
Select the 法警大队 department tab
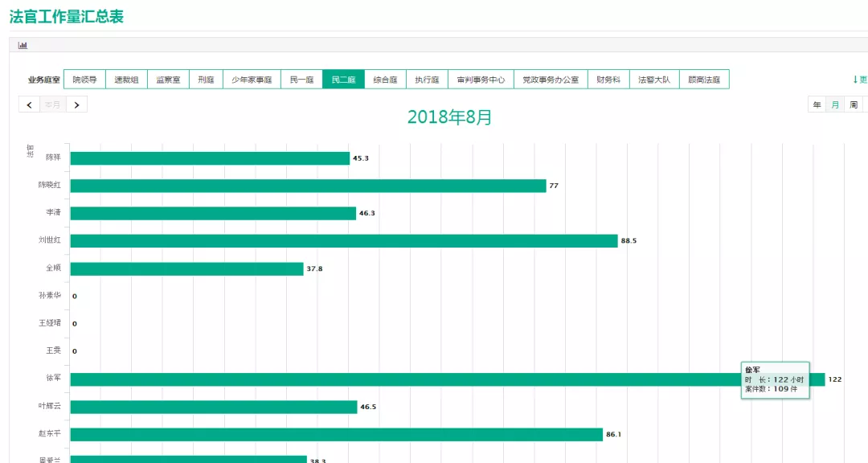pos(654,80)
